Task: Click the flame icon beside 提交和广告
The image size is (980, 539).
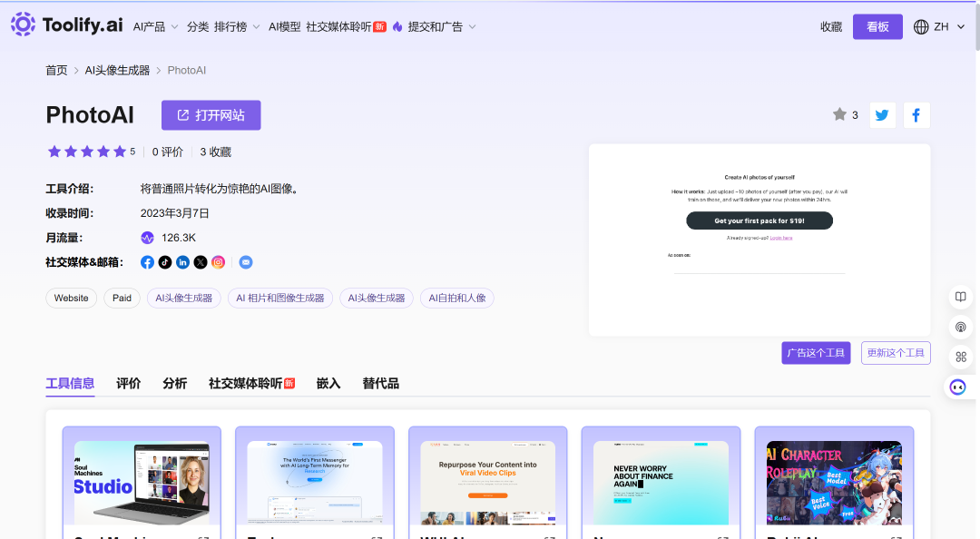Action: click(x=397, y=26)
